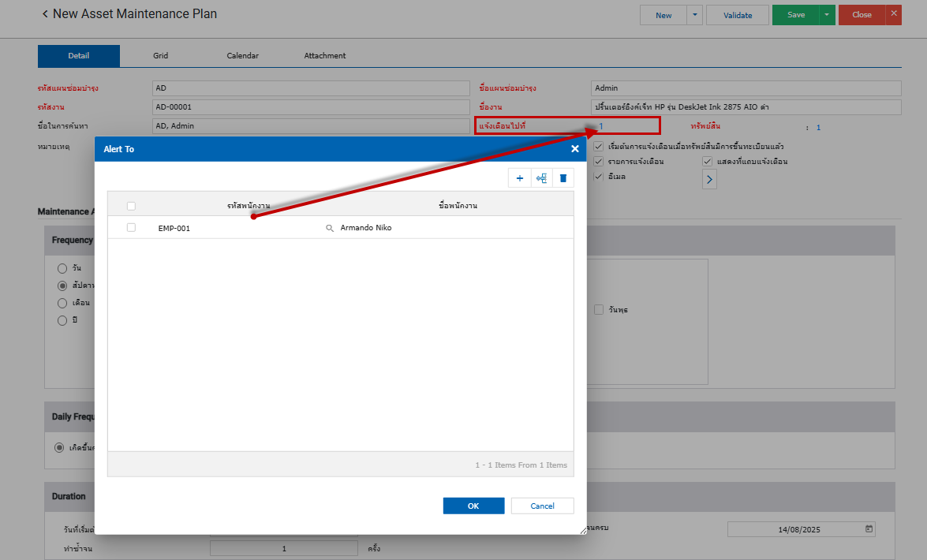The image size is (927, 560).
Task: Click the trash delete icon
Action: 563,178
